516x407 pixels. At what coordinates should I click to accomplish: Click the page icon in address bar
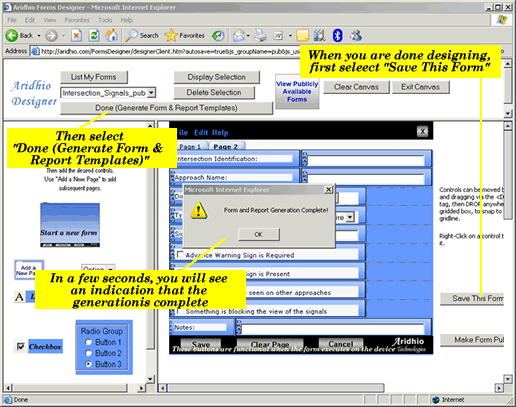pos(35,51)
